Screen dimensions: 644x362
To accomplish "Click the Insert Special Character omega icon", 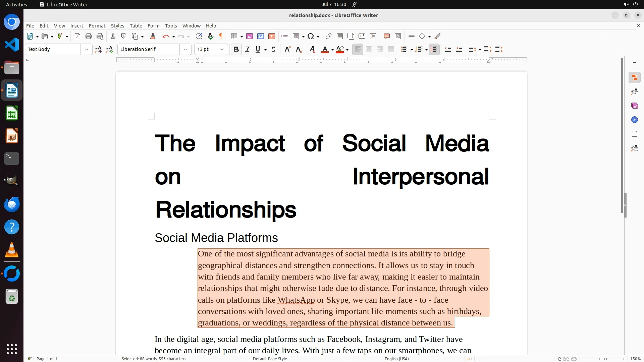I will [x=311, y=36].
